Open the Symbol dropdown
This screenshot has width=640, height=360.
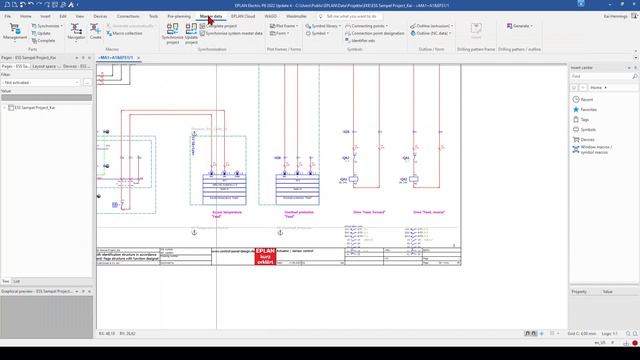(317, 33)
